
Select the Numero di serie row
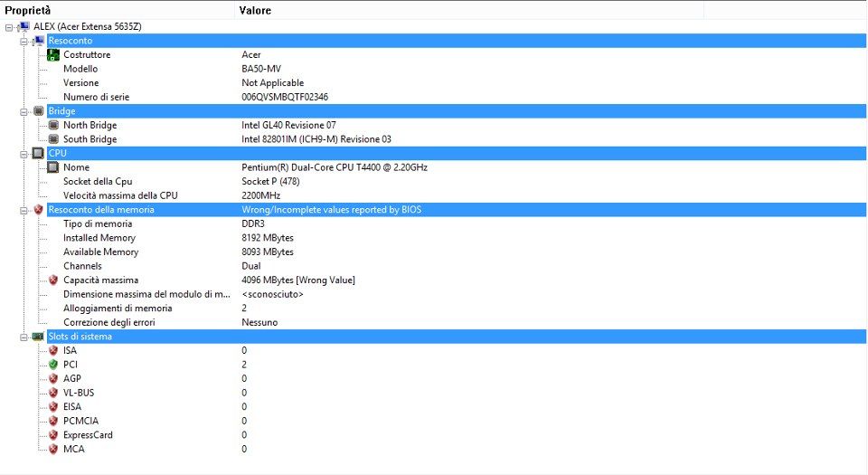pyautogui.click(x=97, y=97)
